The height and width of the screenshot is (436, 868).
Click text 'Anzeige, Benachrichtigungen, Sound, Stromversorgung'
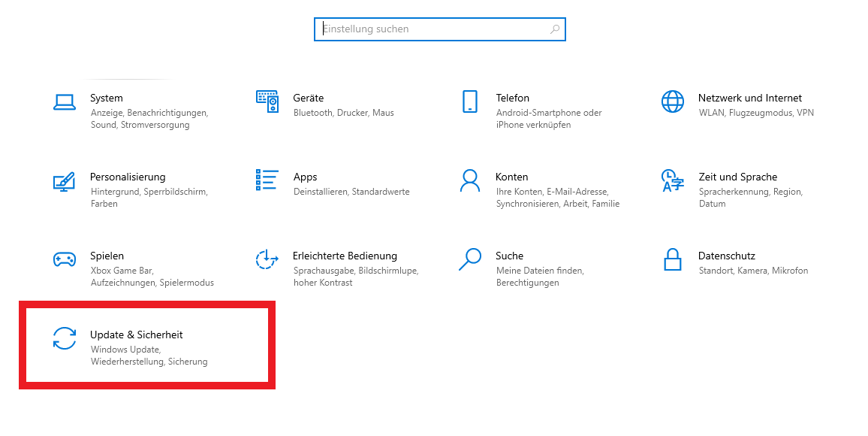[149, 119]
